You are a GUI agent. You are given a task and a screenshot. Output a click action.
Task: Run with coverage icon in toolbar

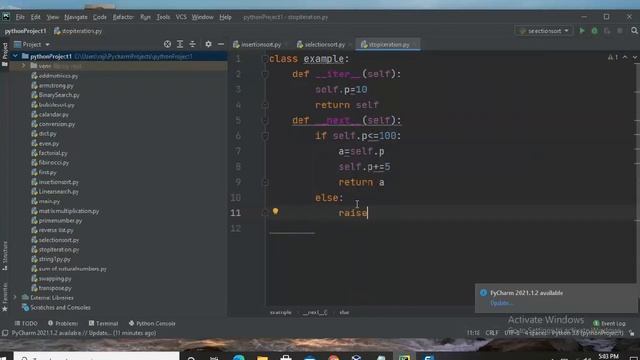pyautogui.click(x=607, y=31)
